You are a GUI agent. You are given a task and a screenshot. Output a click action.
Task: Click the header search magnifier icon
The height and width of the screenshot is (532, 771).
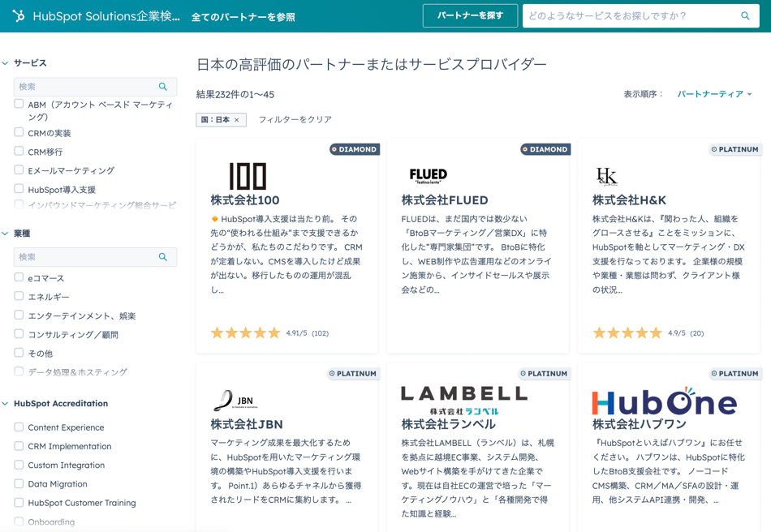745,15
